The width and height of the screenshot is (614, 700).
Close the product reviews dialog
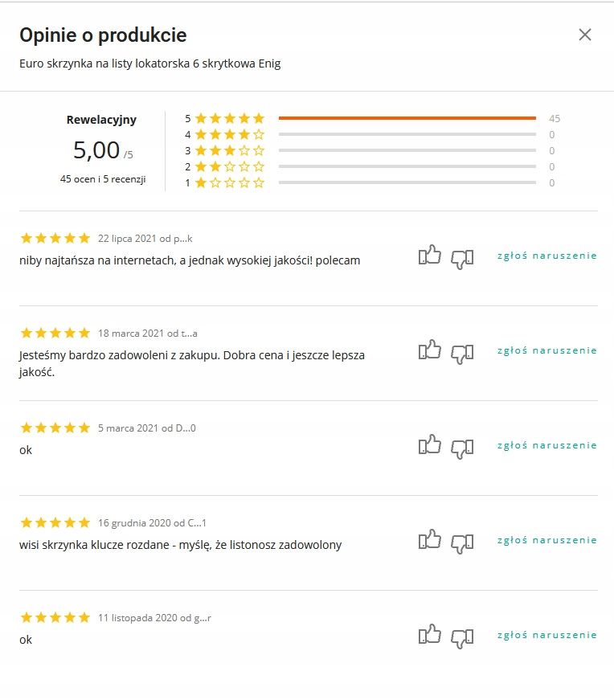[x=585, y=35]
